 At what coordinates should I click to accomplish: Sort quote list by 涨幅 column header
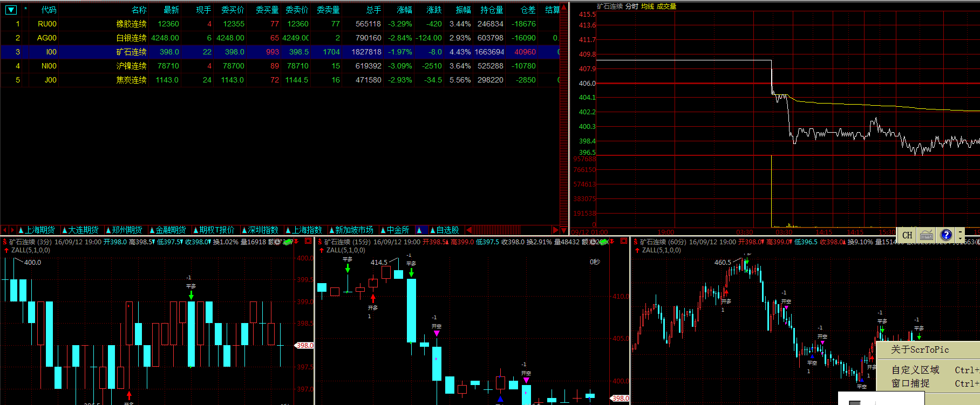tap(404, 10)
